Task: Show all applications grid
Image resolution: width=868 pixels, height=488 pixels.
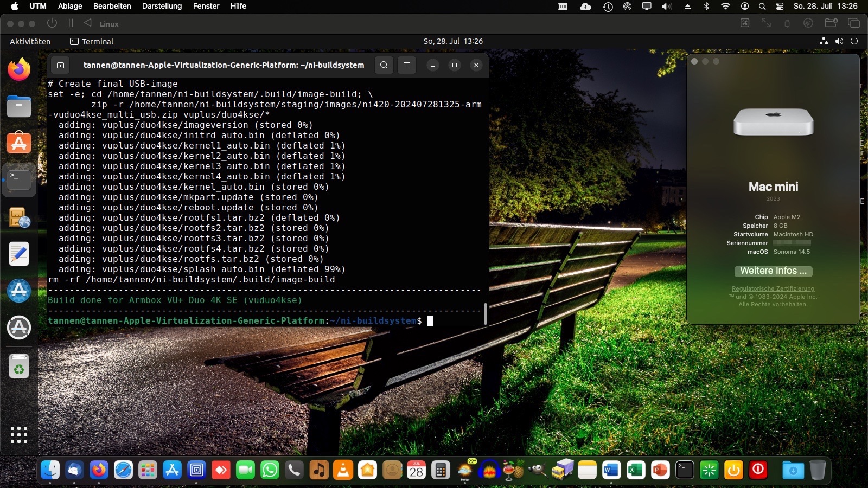Action: [19, 434]
